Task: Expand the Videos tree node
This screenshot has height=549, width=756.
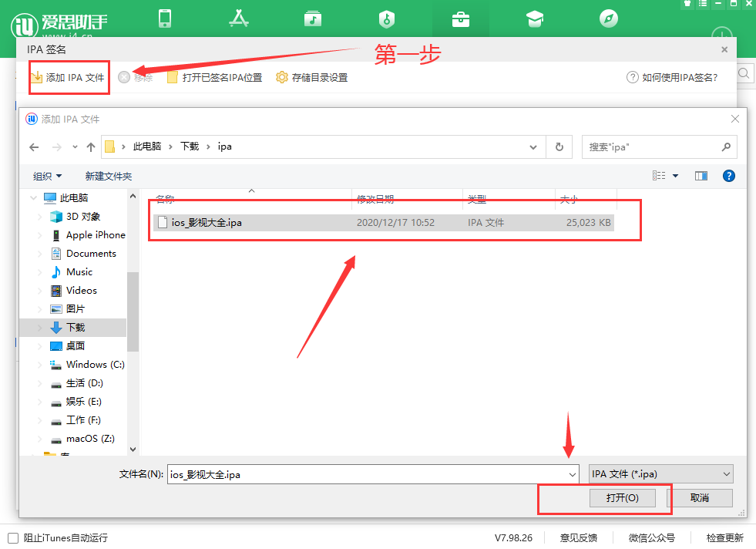Action: point(40,291)
